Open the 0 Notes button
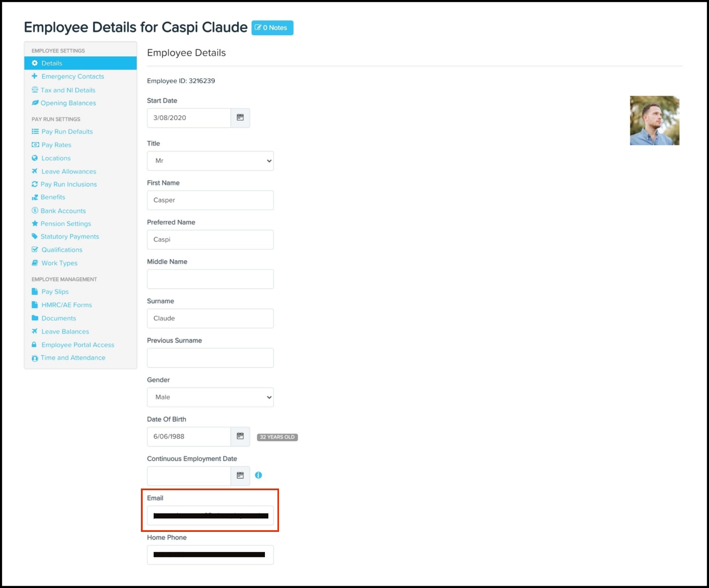This screenshot has height=588, width=709. pos(272,28)
